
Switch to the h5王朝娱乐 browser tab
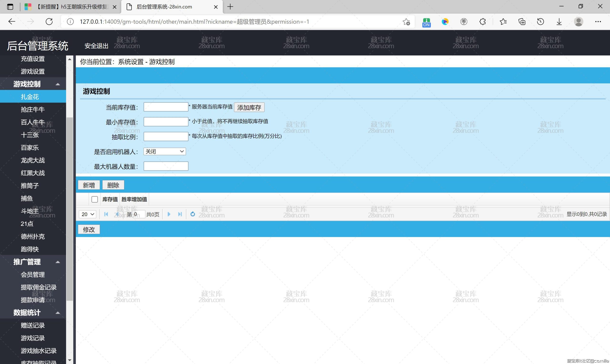coord(71,7)
